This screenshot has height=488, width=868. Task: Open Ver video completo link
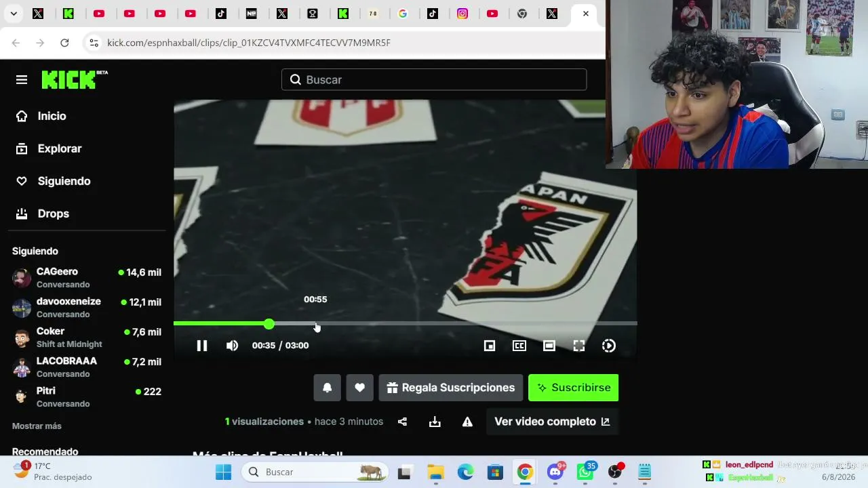[x=552, y=422]
